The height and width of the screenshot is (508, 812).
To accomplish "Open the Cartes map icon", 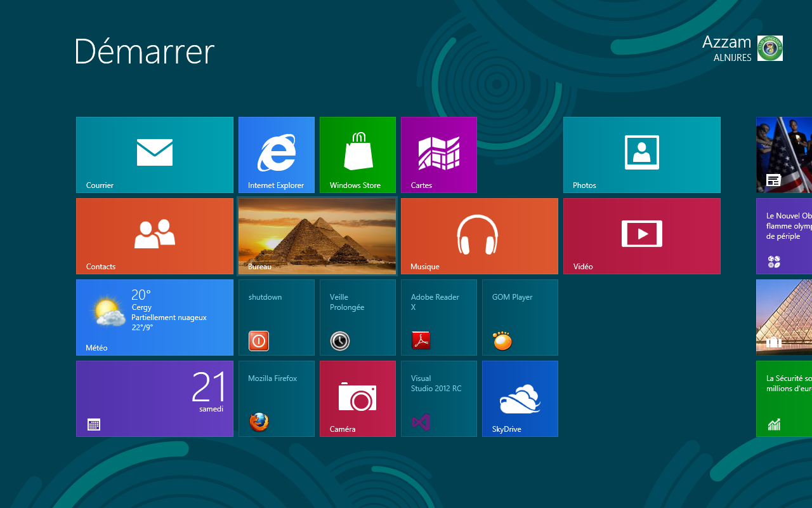I will coord(439,153).
